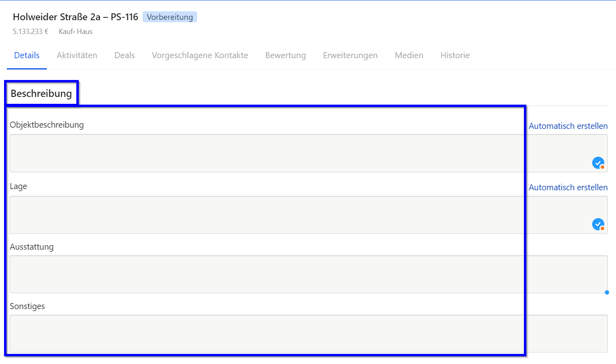616x364 pixels.
Task: Open the Medien tab
Action: pos(409,55)
